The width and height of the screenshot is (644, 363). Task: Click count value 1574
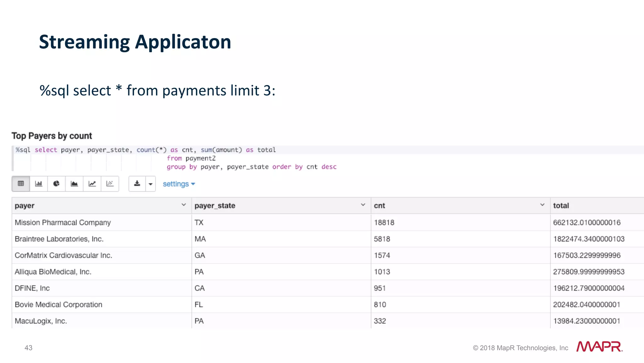(x=382, y=255)
